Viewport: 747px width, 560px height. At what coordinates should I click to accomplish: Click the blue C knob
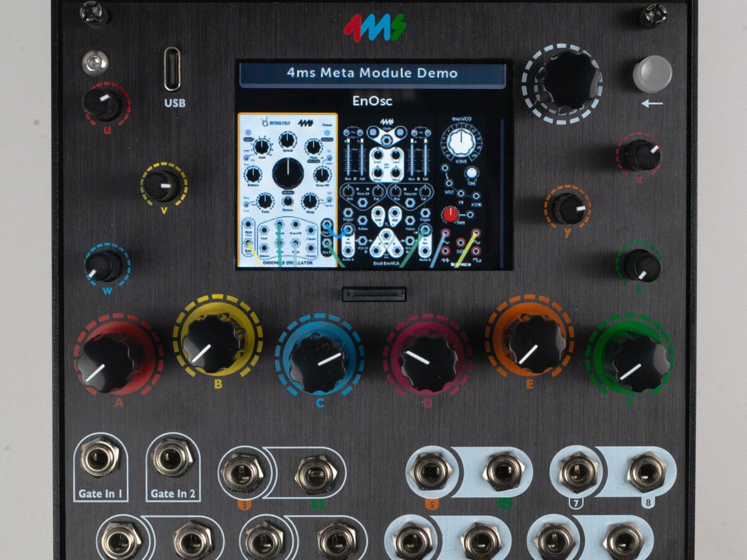[x=319, y=363]
